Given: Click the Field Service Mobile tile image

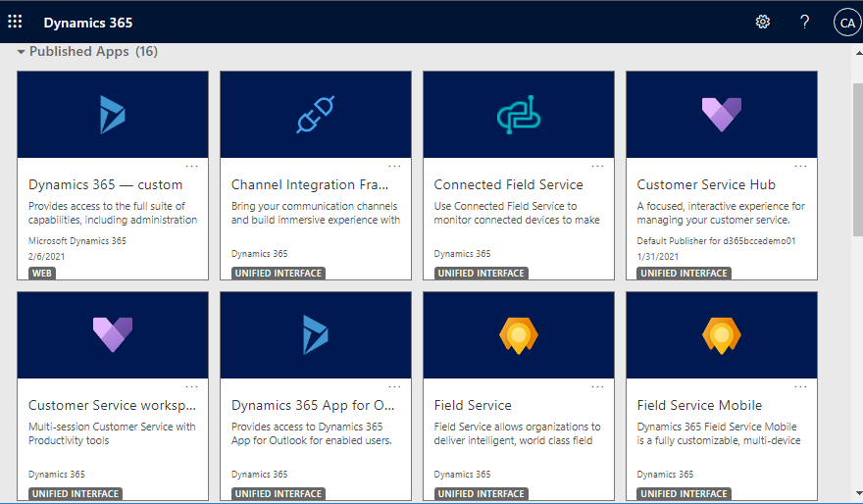Looking at the screenshot, I should click(x=722, y=335).
